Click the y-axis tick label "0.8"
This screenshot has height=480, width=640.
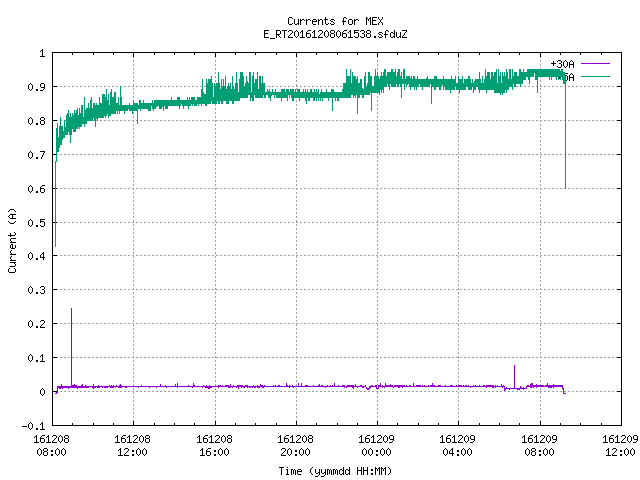click(x=36, y=121)
